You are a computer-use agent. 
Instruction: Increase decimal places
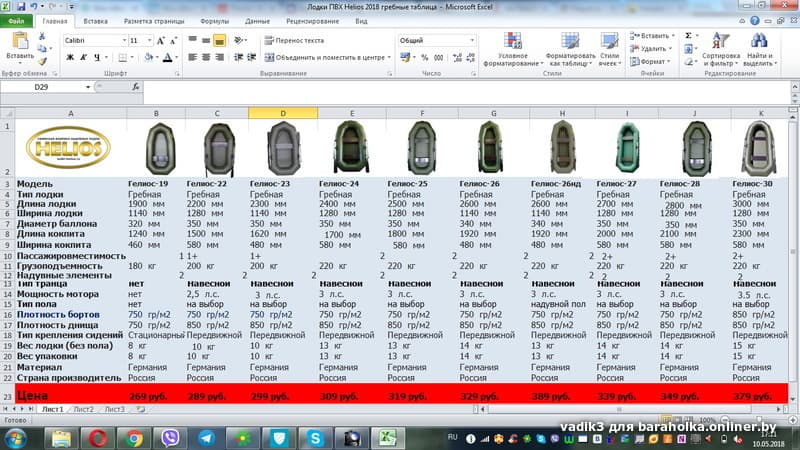click(457, 57)
